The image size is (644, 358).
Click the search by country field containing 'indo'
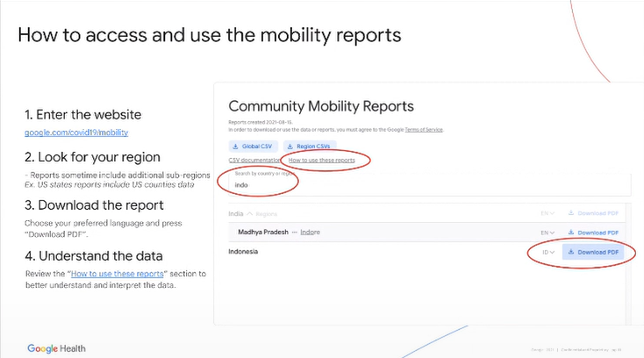(x=429, y=183)
